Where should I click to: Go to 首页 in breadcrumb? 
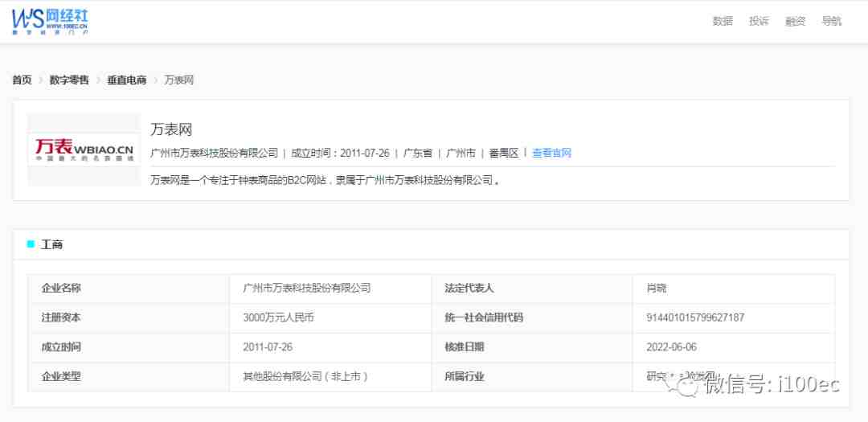pos(23,80)
